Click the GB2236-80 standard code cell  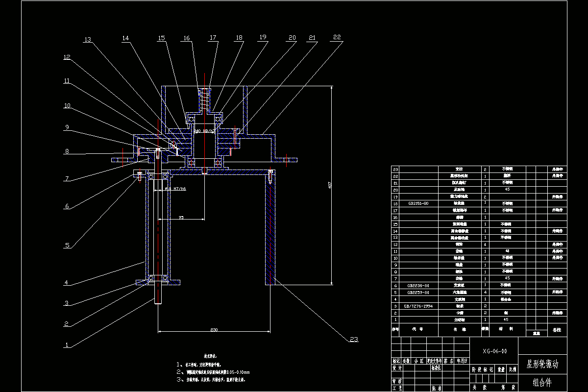point(418,285)
